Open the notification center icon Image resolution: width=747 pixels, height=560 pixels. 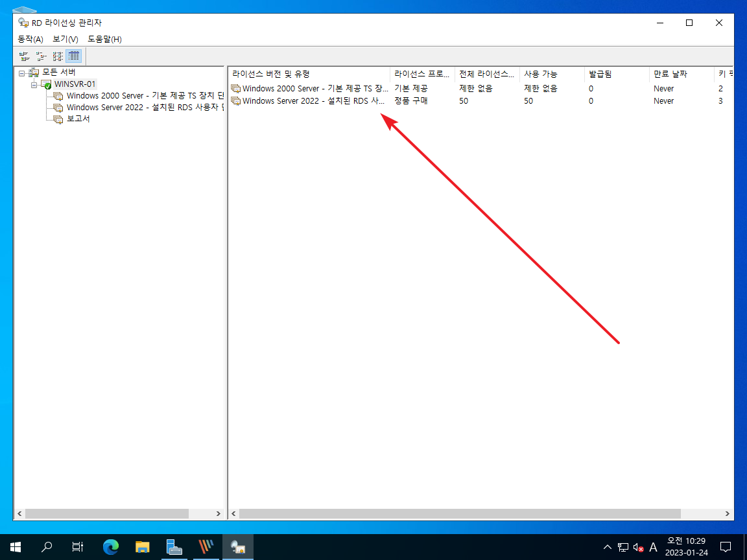click(x=726, y=547)
